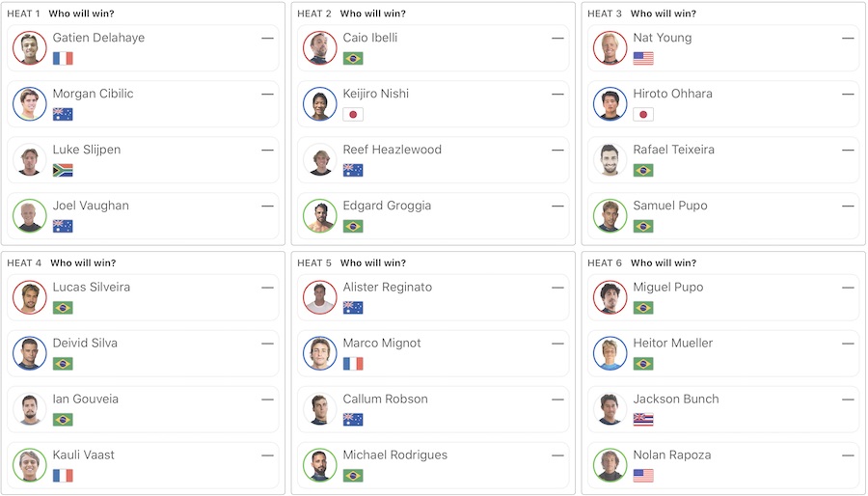Click the Hawaiian flag under Jackson Bunch
This screenshot has height=496, width=868.
[643, 420]
